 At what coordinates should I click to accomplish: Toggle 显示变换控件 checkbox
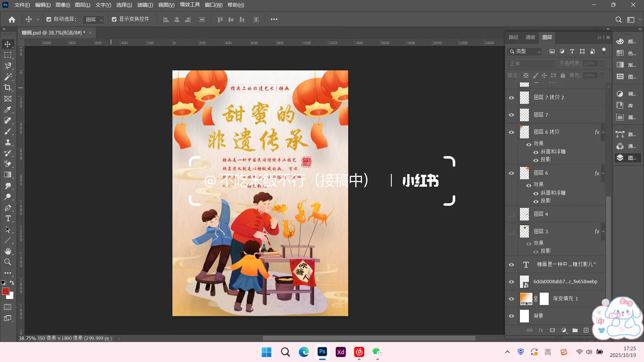[114, 19]
